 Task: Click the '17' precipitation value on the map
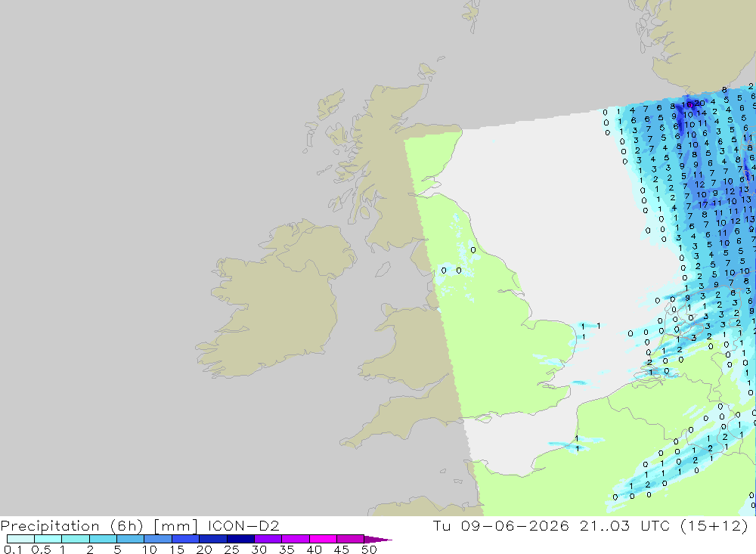click(x=703, y=205)
